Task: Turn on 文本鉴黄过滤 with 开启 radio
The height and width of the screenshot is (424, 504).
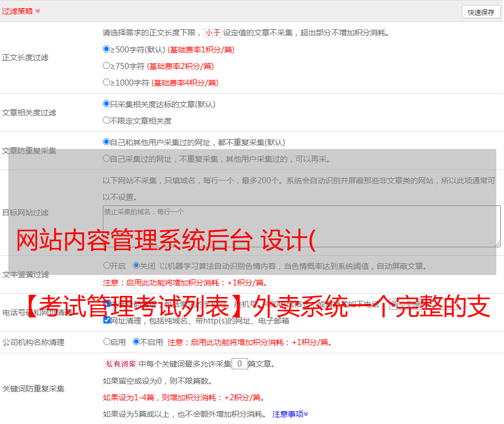Action: click(107, 266)
